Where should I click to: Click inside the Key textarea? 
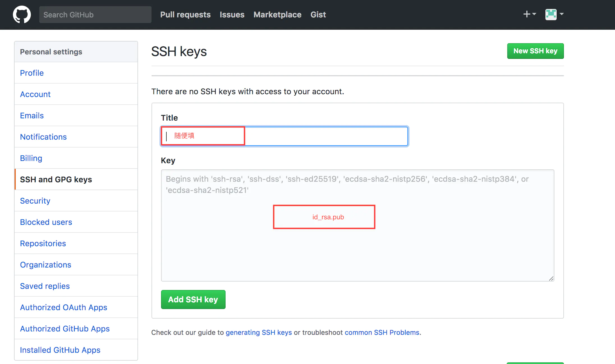pyautogui.click(x=357, y=225)
